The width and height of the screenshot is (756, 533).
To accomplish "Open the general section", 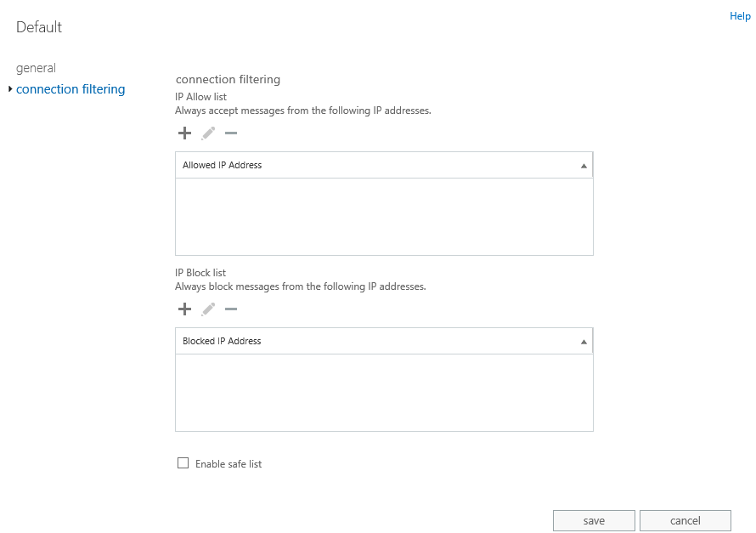I will [x=36, y=68].
